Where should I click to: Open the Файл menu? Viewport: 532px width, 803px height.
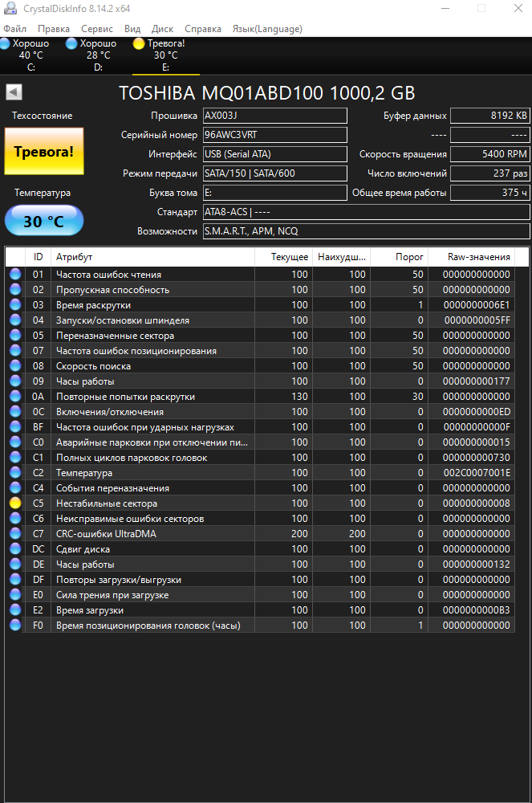click(14, 29)
